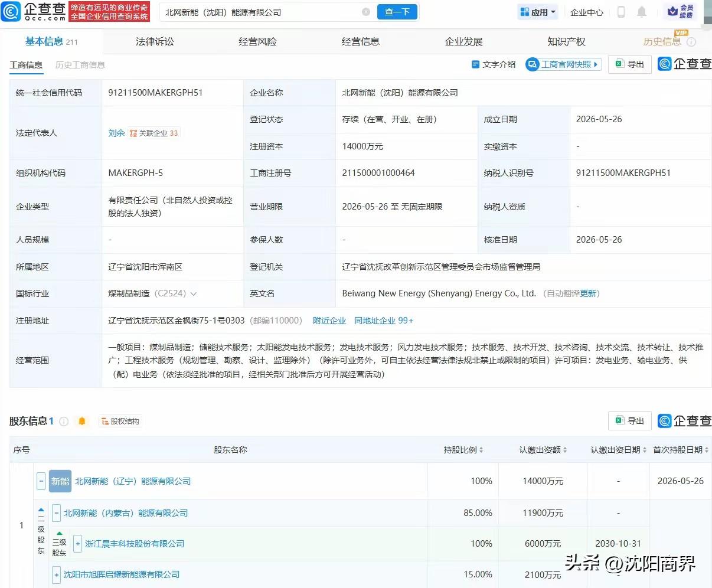
Task: Click the 查一下 search button
Action: [x=397, y=12]
